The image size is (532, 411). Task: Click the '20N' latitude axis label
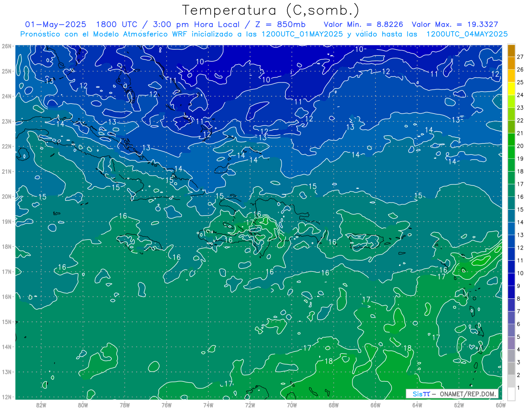click(6, 196)
